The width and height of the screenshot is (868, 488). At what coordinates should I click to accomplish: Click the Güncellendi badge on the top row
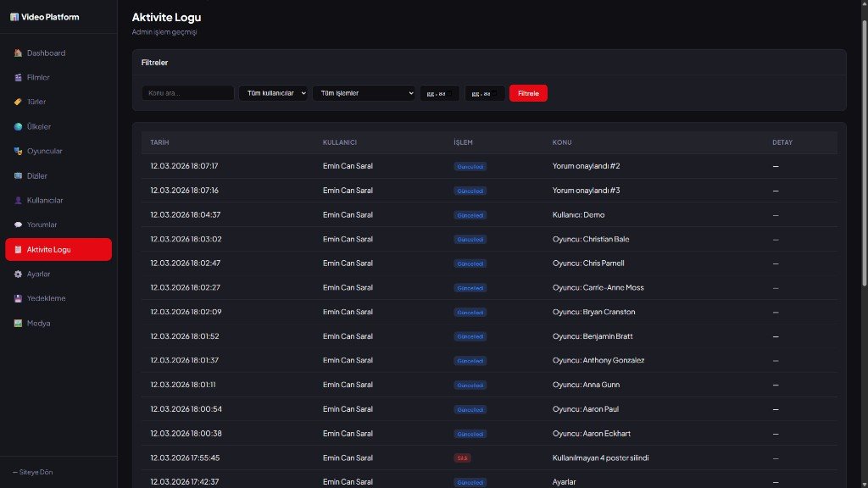click(x=470, y=166)
